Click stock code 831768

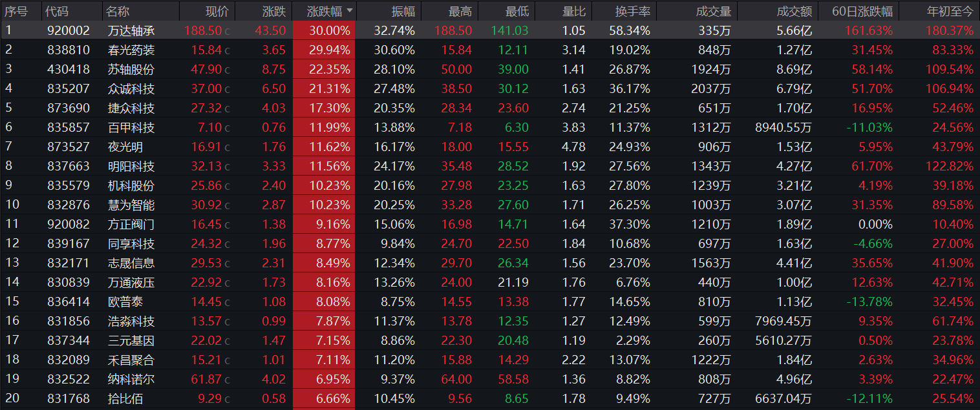(x=69, y=398)
